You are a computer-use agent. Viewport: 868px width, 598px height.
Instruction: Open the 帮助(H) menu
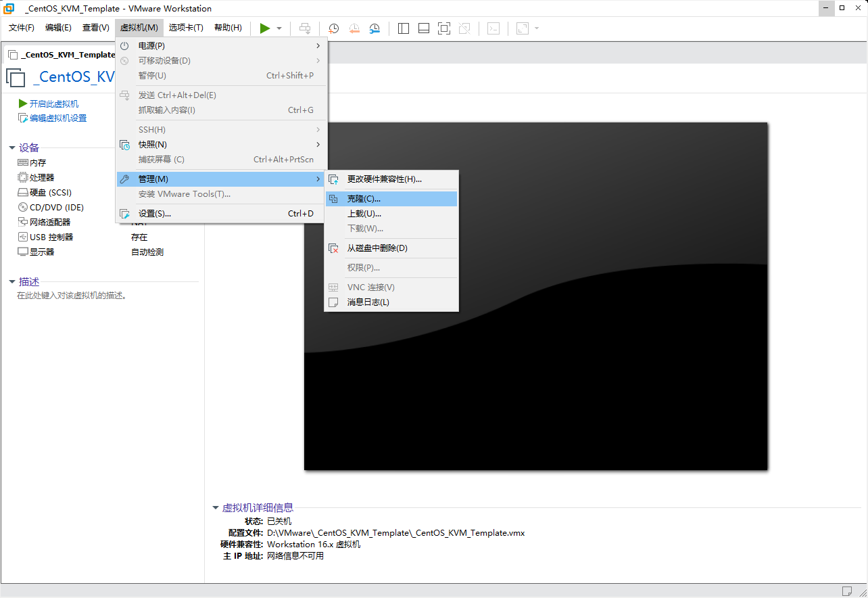(x=228, y=28)
